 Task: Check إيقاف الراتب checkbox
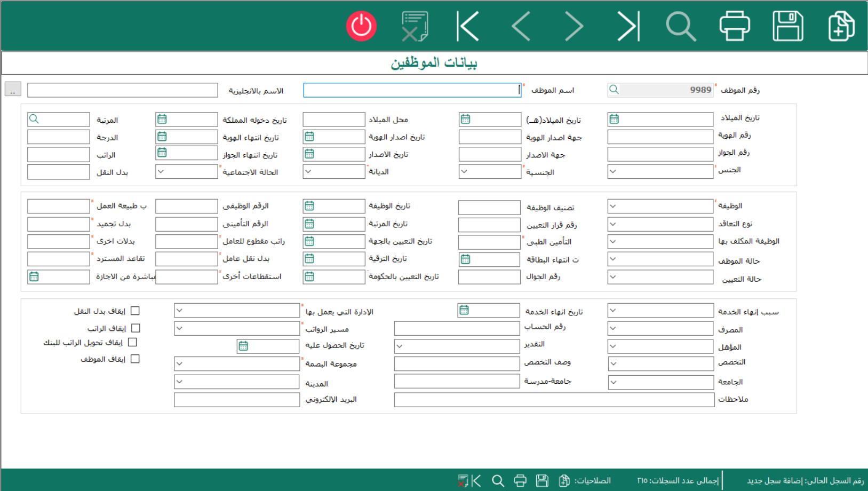136,328
